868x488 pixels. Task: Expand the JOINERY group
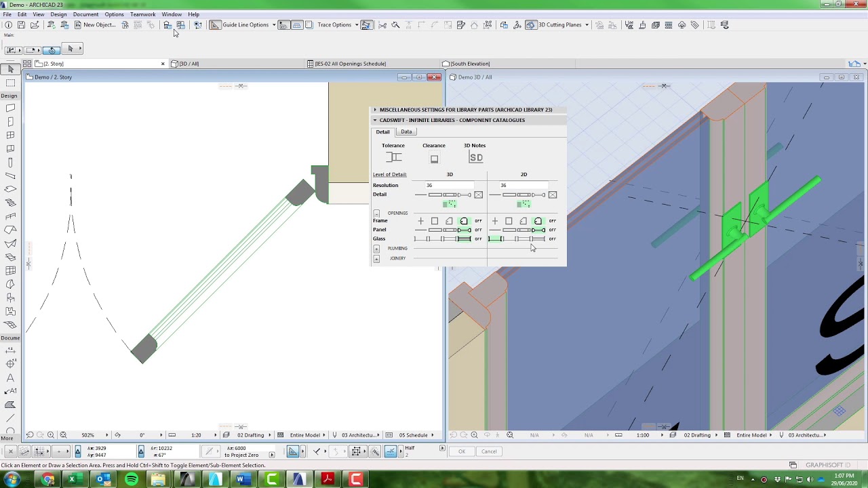click(x=376, y=259)
